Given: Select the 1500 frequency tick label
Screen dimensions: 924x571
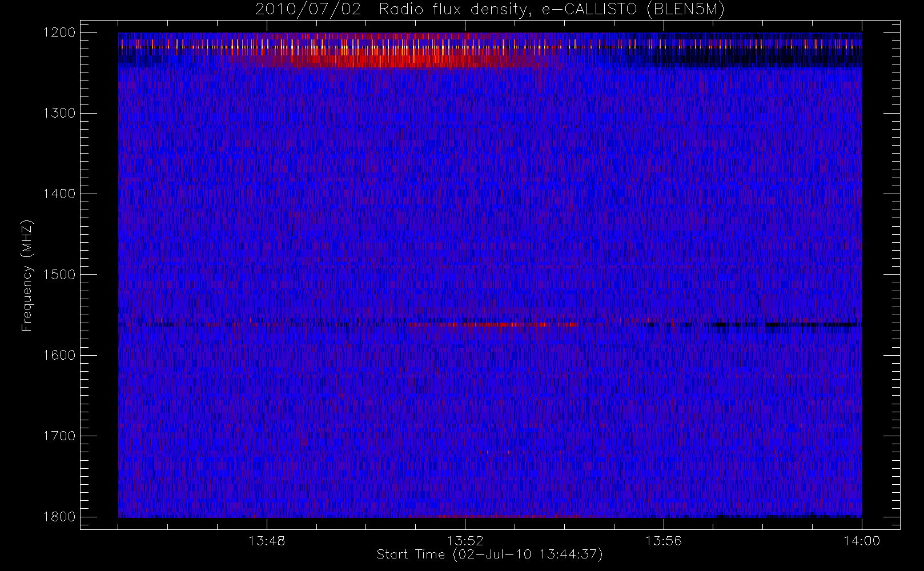Looking at the screenshot, I should click(60, 275).
